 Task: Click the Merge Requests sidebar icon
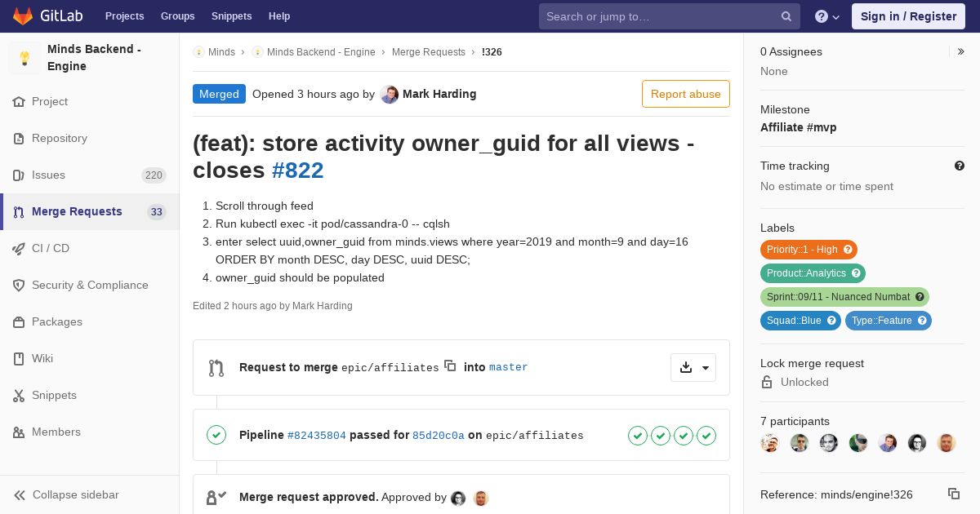pos(19,212)
